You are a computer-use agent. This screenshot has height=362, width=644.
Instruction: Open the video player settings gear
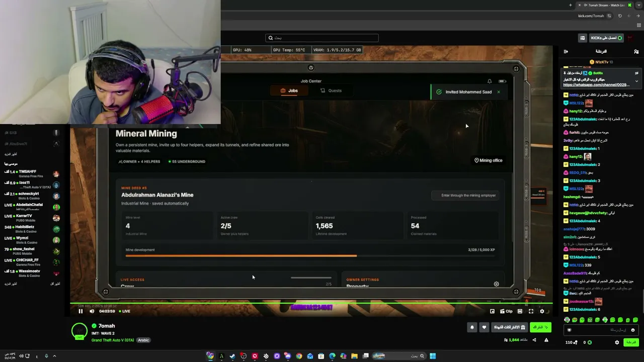pos(542,311)
